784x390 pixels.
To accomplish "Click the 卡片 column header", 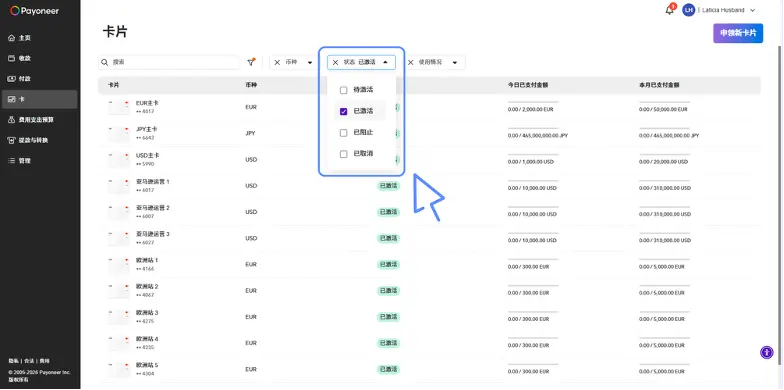I will tap(114, 85).
